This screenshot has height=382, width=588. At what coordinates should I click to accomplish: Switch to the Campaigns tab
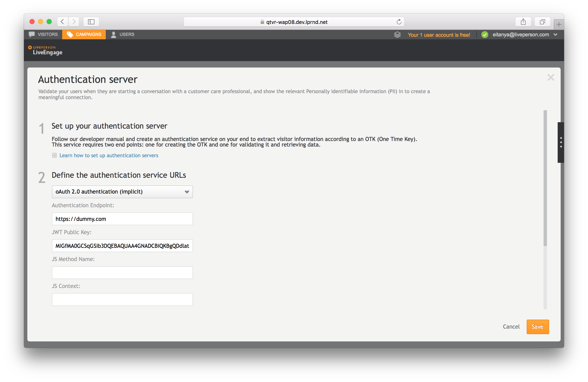pos(84,34)
